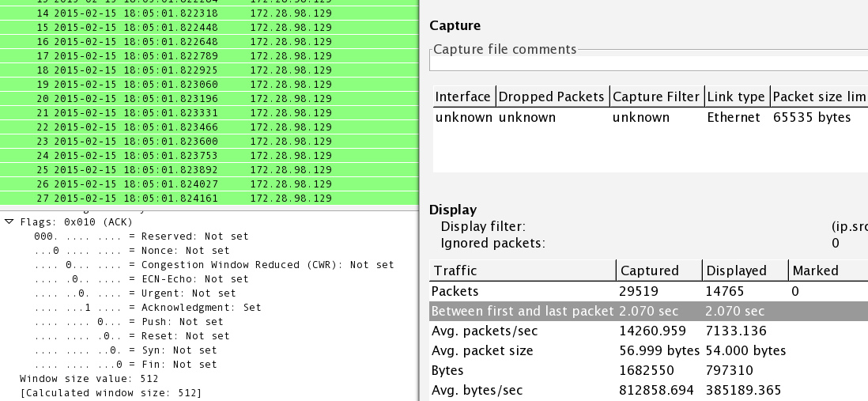Collapse the Flags: 0x010 (ACK) tree node

click(9, 221)
